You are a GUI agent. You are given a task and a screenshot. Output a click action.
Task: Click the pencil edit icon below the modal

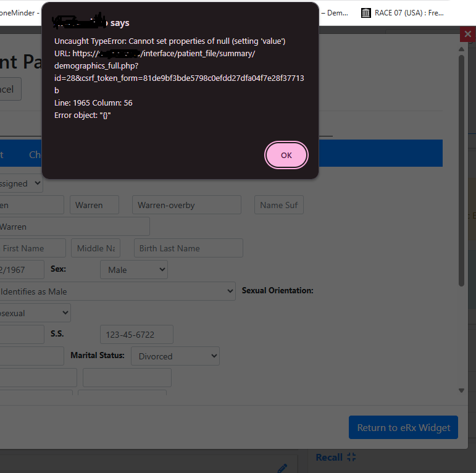coord(282,468)
